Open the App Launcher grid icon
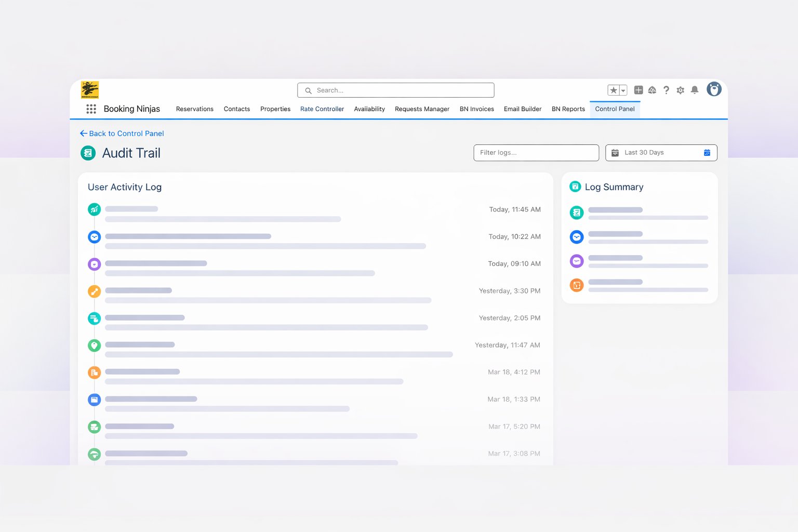This screenshot has width=798, height=532. coord(91,109)
